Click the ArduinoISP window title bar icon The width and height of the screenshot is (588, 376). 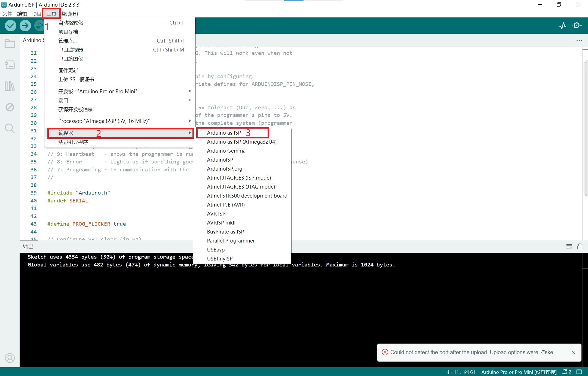tap(4, 5)
